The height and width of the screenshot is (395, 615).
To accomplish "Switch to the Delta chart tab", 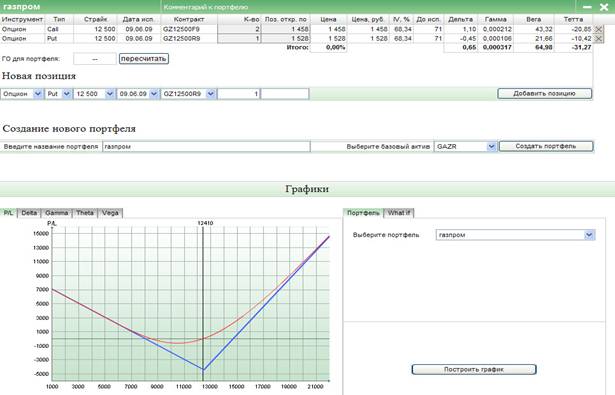I will click(29, 213).
